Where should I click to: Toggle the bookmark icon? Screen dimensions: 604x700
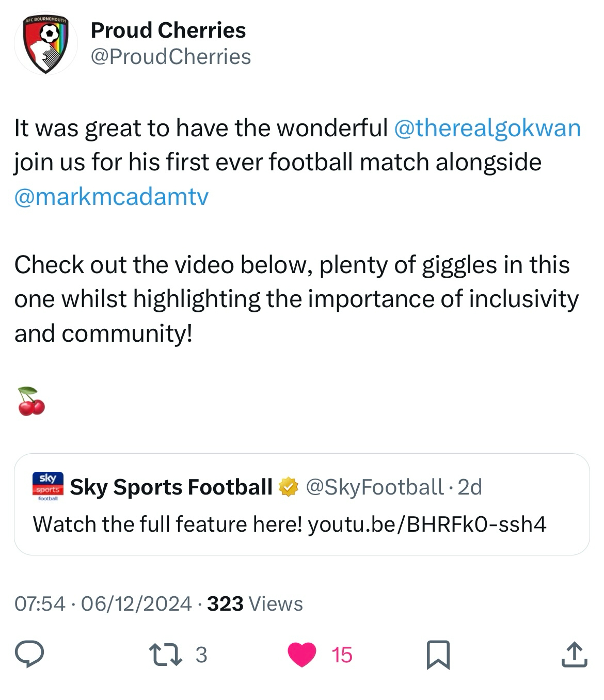[x=438, y=655]
